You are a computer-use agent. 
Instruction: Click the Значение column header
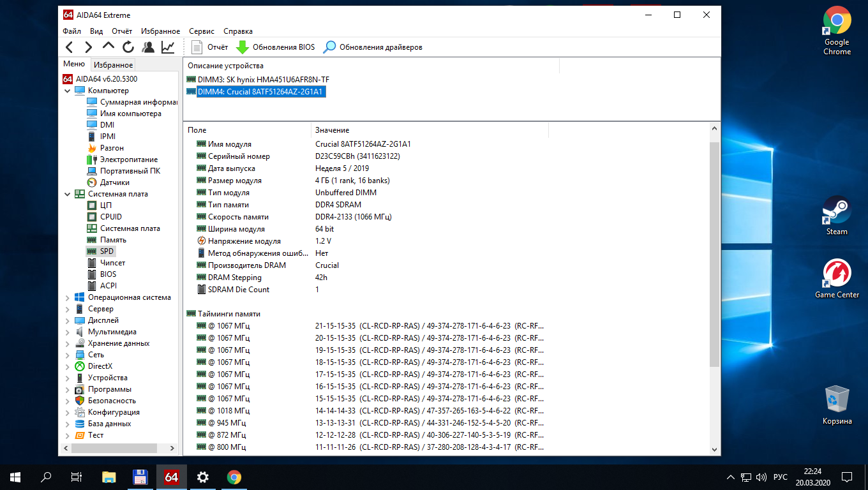(x=430, y=130)
